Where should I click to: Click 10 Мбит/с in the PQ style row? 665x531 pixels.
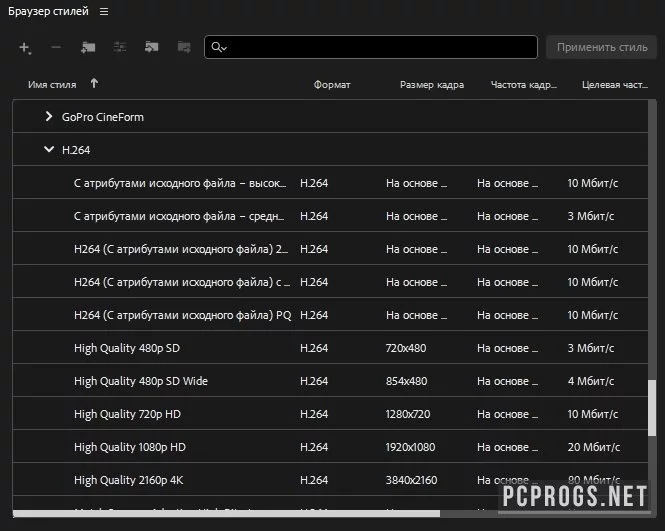pos(592,315)
